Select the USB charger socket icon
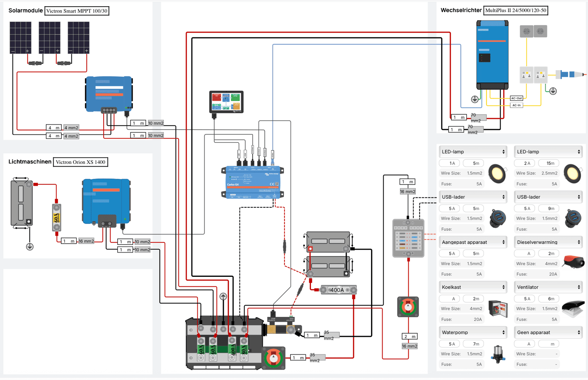The width and height of the screenshot is (588, 380). point(498,218)
